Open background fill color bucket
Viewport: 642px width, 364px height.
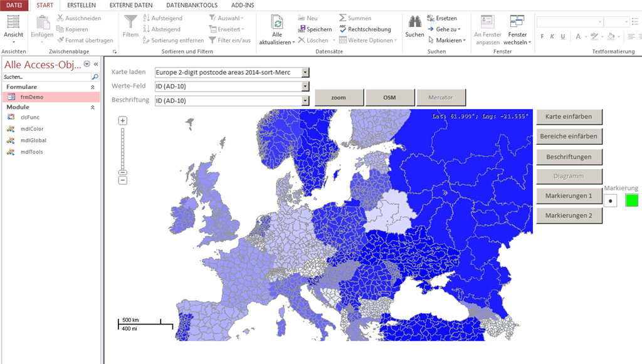(x=611, y=36)
